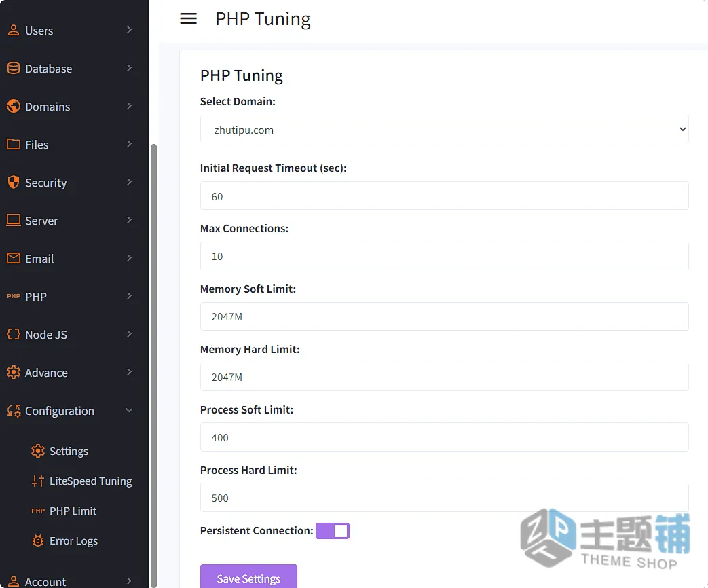
Task: Collapse the Configuration menu chevron
Action: pos(129,410)
